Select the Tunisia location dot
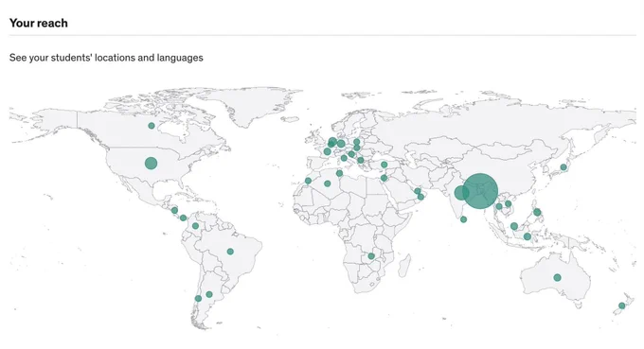Viewport: 644px width, 349px height. pyautogui.click(x=339, y=173)
